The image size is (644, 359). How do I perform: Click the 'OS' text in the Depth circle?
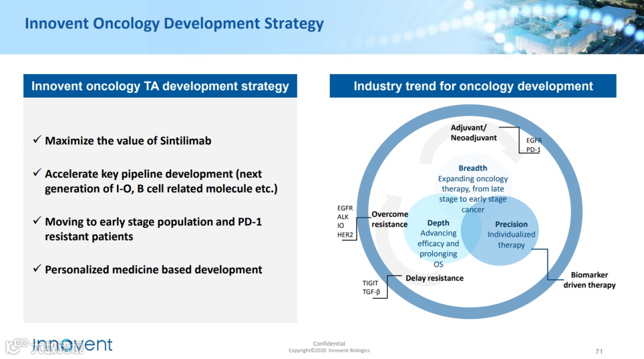(438, 264)
